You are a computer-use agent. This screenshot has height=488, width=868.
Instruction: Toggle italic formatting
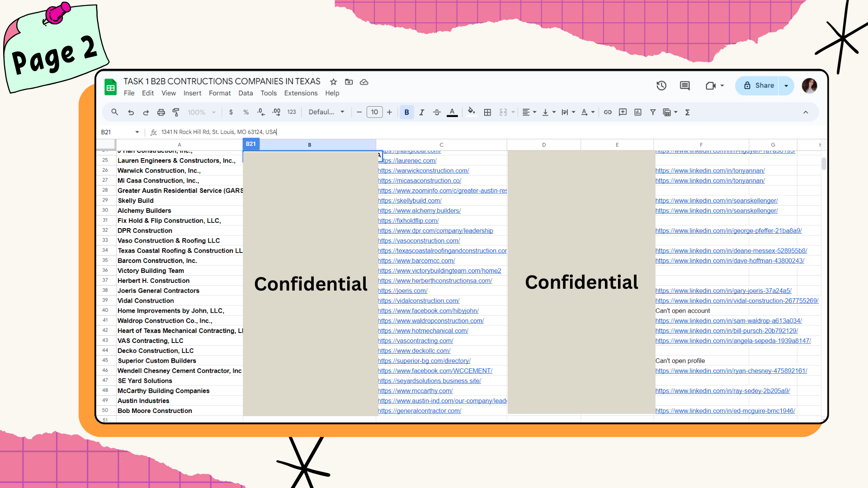(421, 112)
